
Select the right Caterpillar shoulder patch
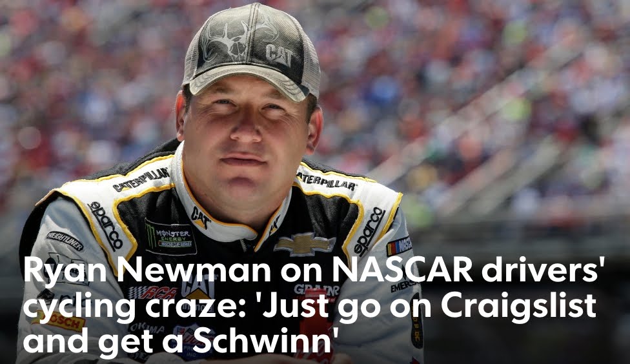326,181
